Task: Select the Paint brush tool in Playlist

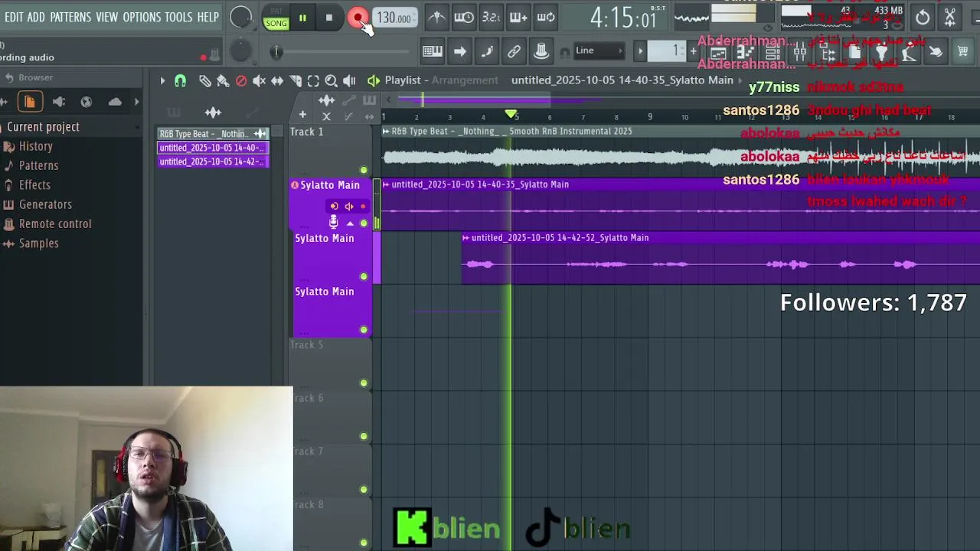Action: (x=223, y=80)
